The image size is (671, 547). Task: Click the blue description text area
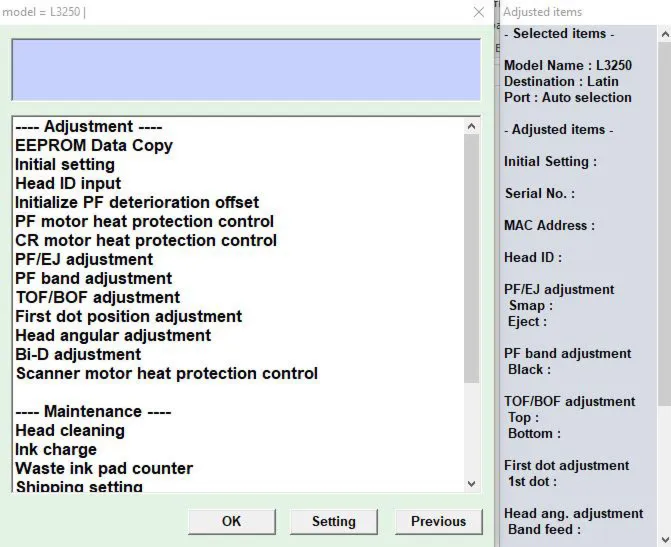(x=246, y=70)
